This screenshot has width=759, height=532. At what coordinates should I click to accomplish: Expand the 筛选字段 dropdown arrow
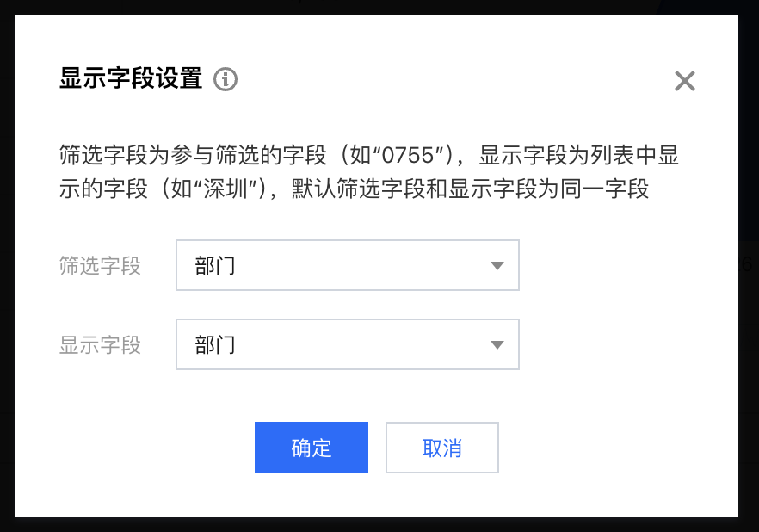497,266
